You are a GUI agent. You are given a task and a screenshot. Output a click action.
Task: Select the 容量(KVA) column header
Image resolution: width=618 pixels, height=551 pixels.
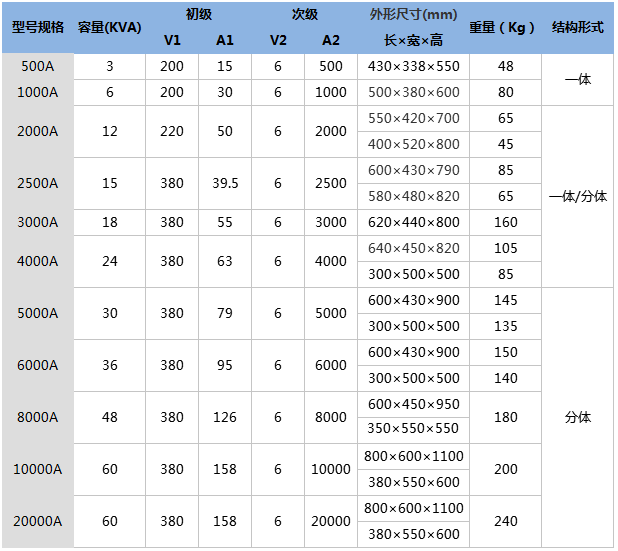[110, 27]
